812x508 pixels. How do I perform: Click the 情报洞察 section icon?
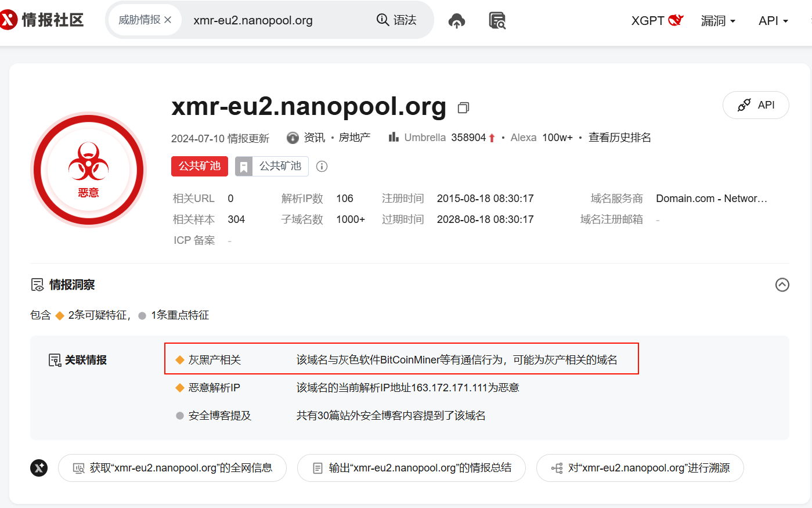tap(37, 284)
